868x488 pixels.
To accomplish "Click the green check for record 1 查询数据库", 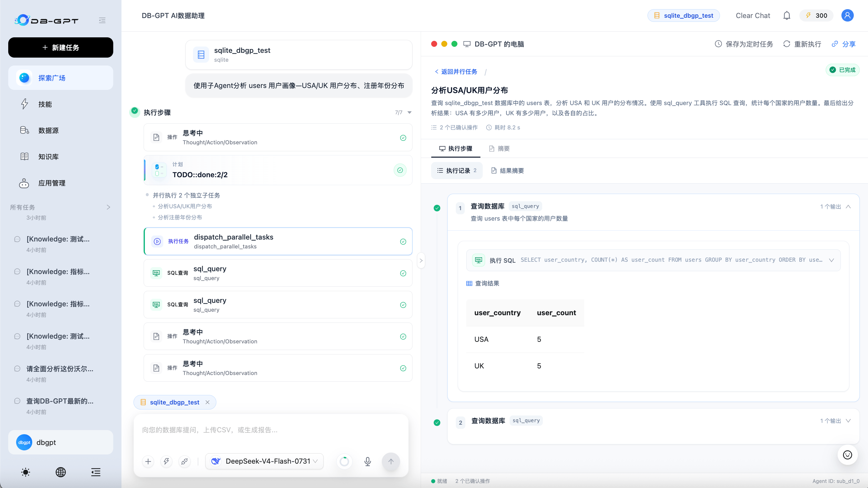I will (437, 208).
